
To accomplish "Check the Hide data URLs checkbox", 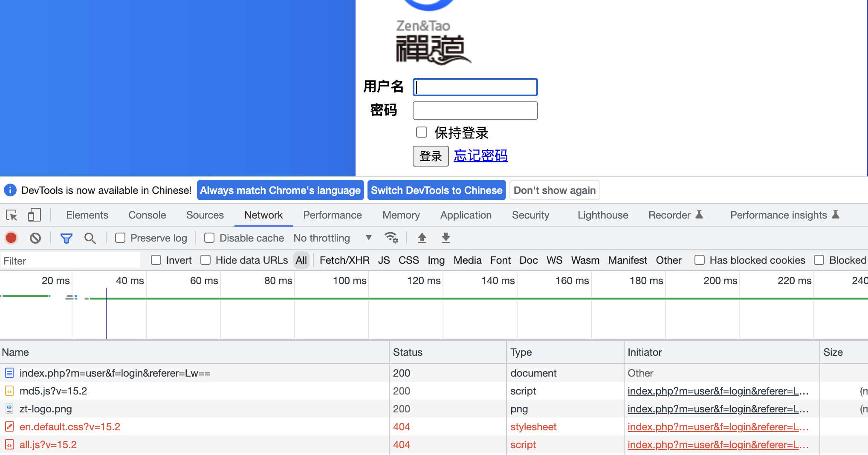I will click(x=205, y=260).
